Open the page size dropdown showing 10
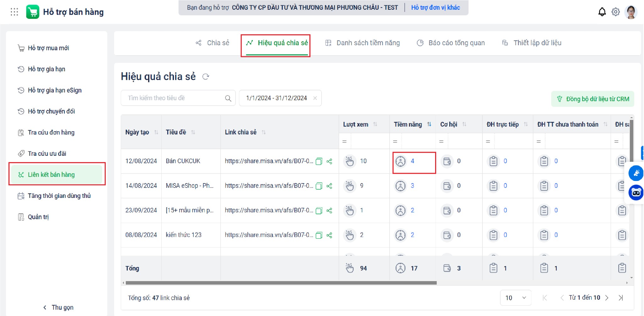 point(515,297)
